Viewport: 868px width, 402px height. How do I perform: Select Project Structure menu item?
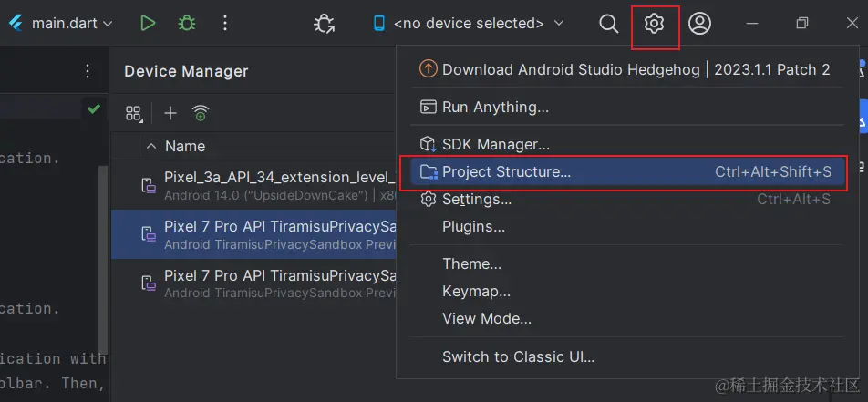pos(506,171)
